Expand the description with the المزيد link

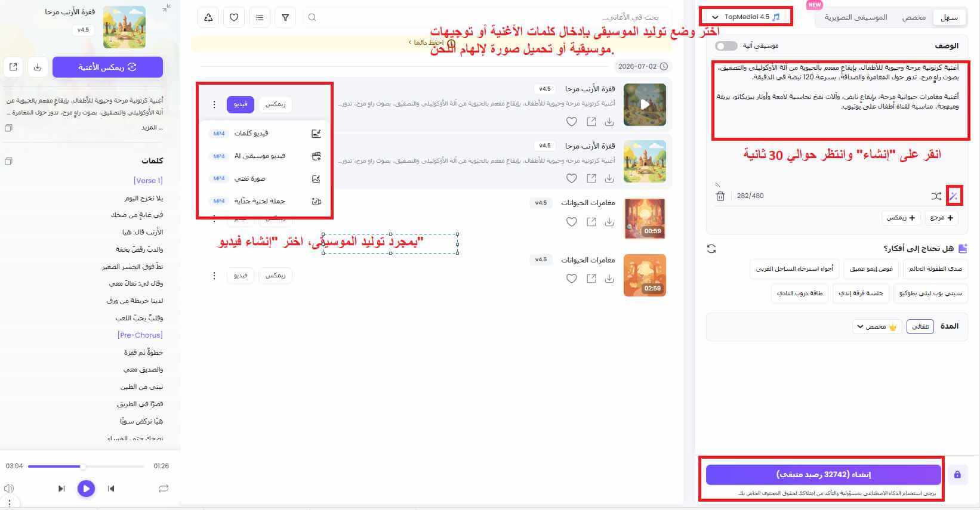(x=152, y=128)
